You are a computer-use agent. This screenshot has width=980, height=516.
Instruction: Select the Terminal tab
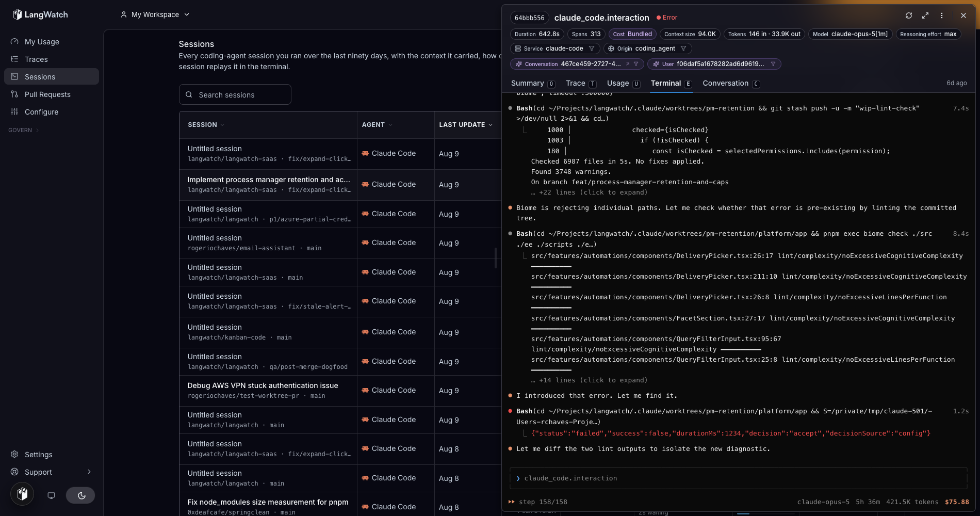pyautogui.click(x=671, y=83)
